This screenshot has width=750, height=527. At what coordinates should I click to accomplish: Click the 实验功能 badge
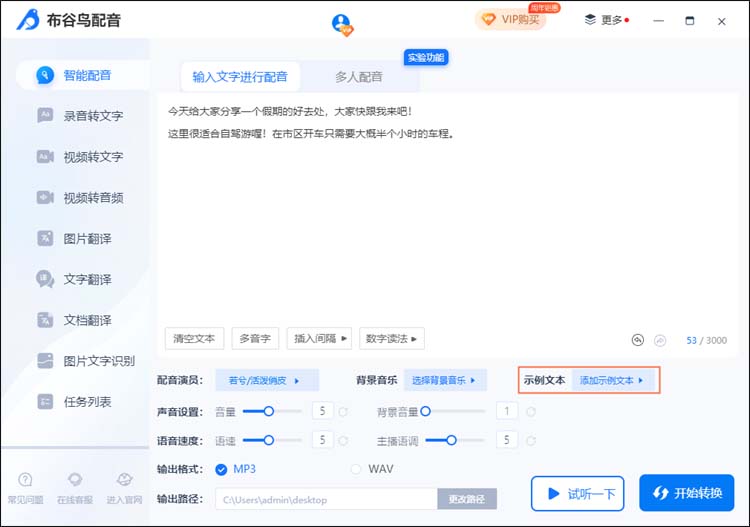pyautogui.click(x=426, y=58)
